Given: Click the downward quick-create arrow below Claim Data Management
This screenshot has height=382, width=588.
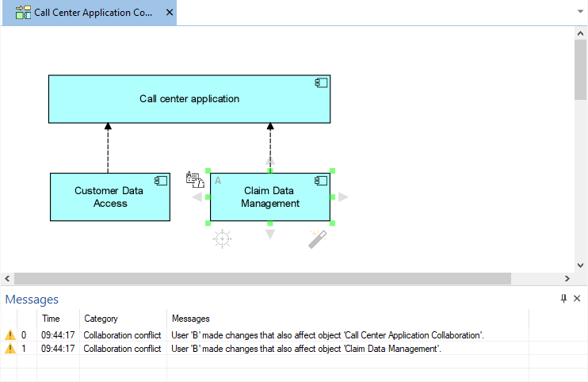Looking at the screenshot, I should coord(270,235).
